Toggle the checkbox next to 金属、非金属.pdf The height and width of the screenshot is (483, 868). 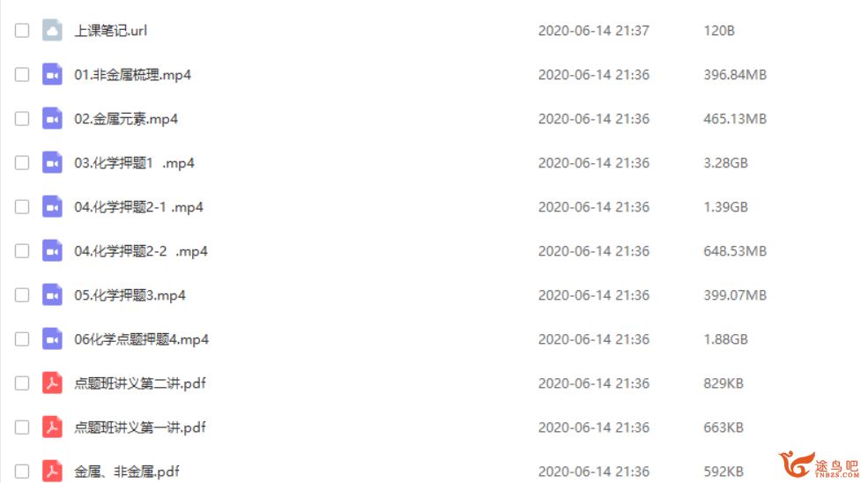click(x=22, y=472)
